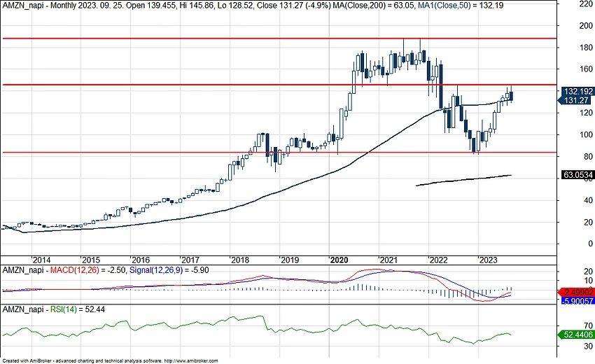The image size is (595, 364).
Task: Click the 2014 year label on time axis
Action: (x=41, y=260)
